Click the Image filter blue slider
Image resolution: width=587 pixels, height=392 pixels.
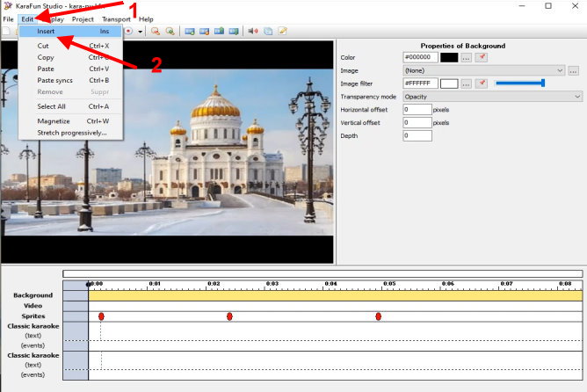pyautogui.click(x=519, y=83)
